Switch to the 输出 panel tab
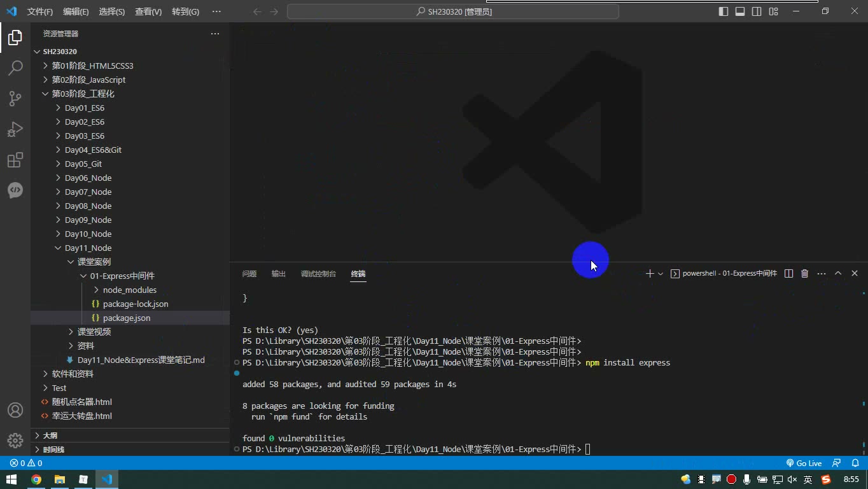Screen dimensions: 868x489 point(279,274)
